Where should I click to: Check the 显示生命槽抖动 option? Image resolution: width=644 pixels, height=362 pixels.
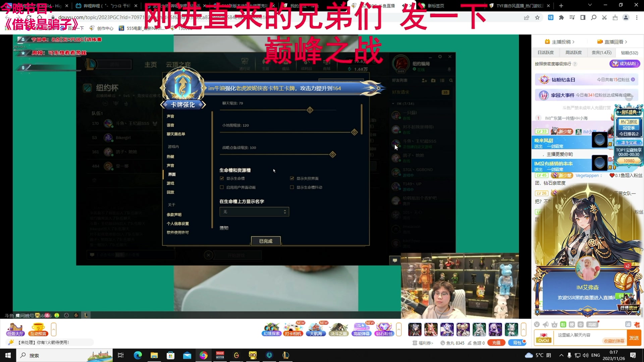(292, 187)
